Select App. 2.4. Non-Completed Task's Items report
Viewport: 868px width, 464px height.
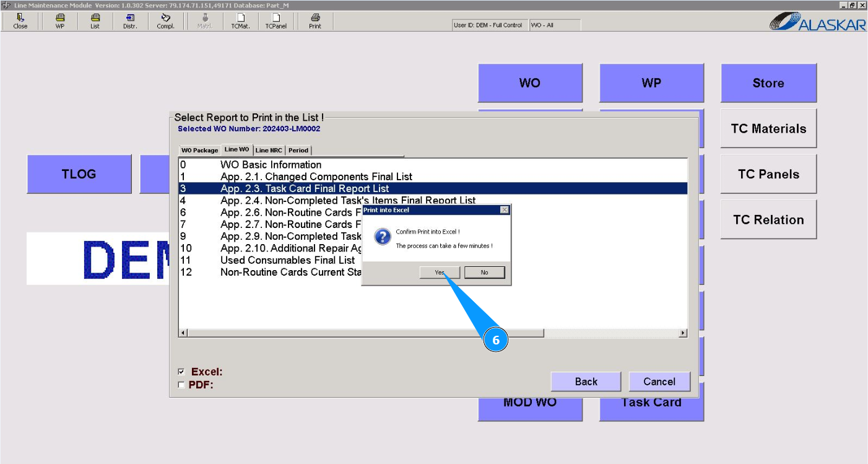pos(433,200)
